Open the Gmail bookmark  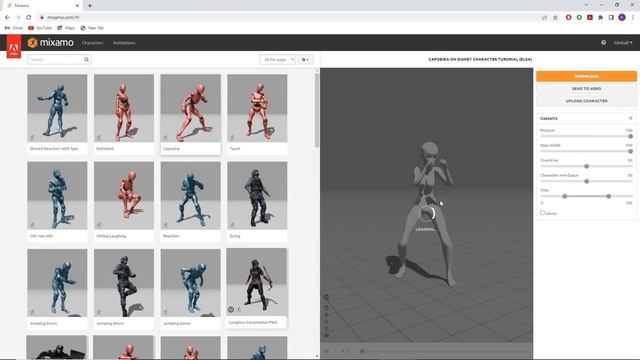pyautogui.click(x=14, y=28)
